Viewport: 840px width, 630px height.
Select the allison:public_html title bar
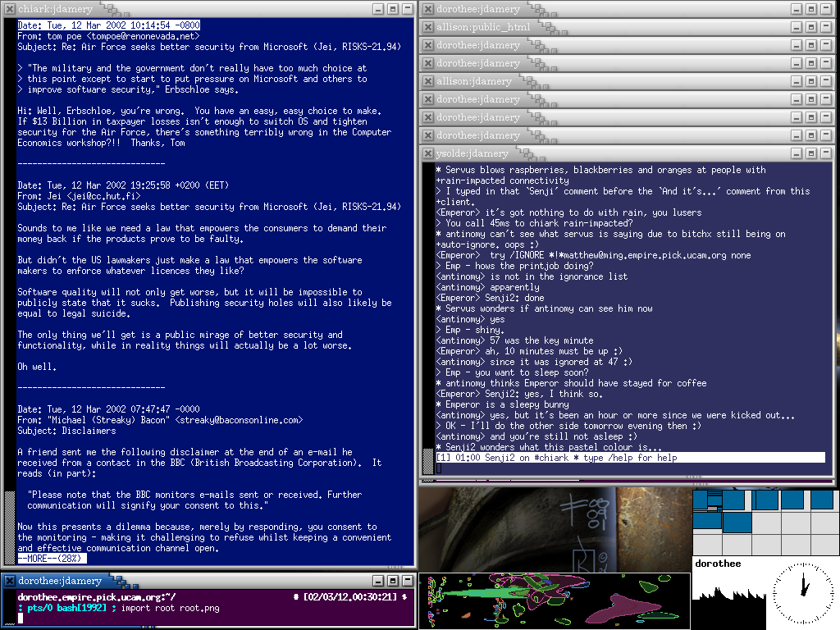[x=615, y=27]
